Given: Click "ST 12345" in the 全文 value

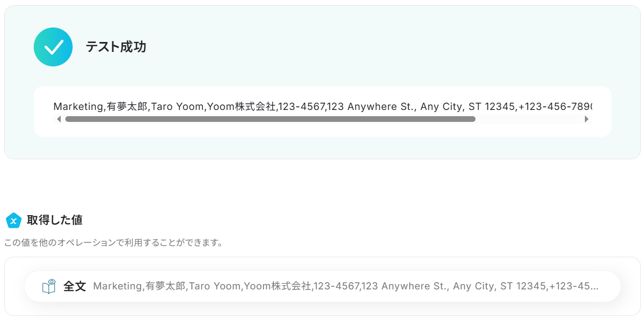Looking at the screenshot, I should tap(523, 286).
